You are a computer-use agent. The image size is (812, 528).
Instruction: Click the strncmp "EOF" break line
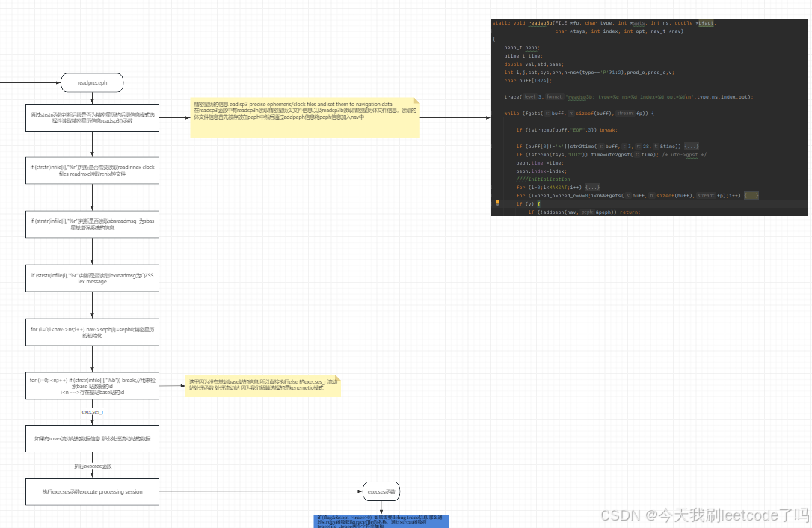(567, 130)
